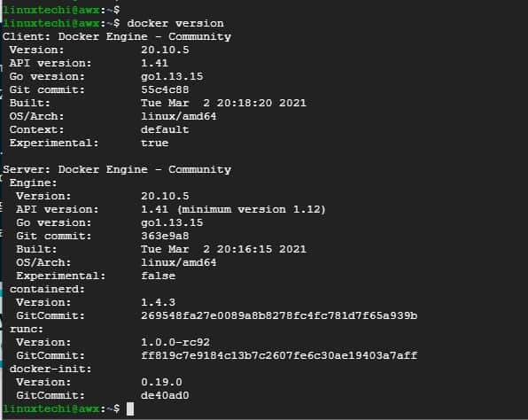
Task: Click the client Experimental value 'true'
Action: [x=154, y=143]
